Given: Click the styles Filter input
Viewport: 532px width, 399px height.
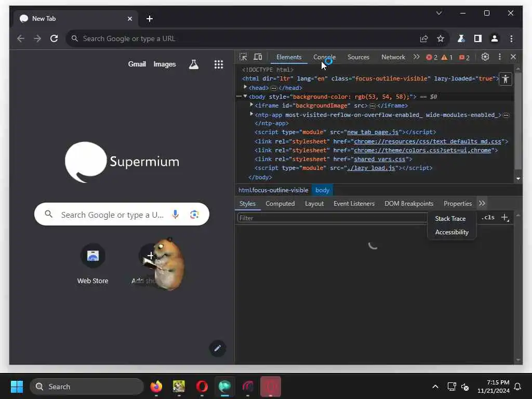Looking at the screenshot, I should pos(332,218).
